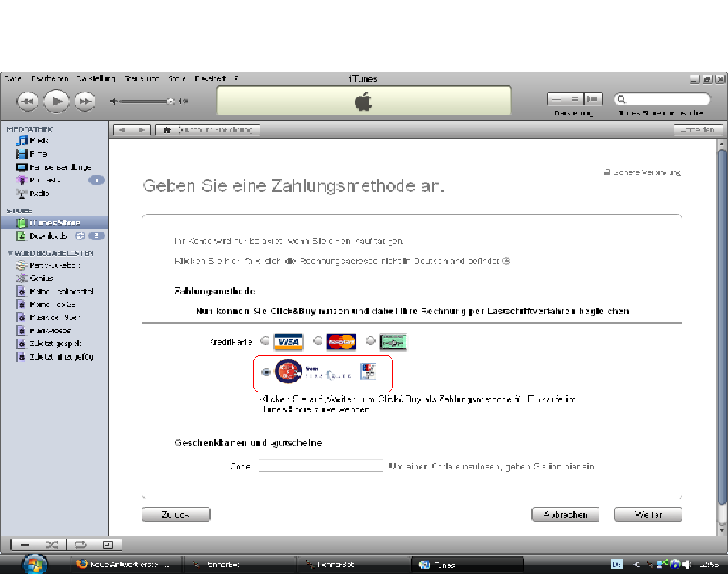Select the Visa radio button
The width and height of the screenshot is (728, 574).
click(x=265, y=340)
